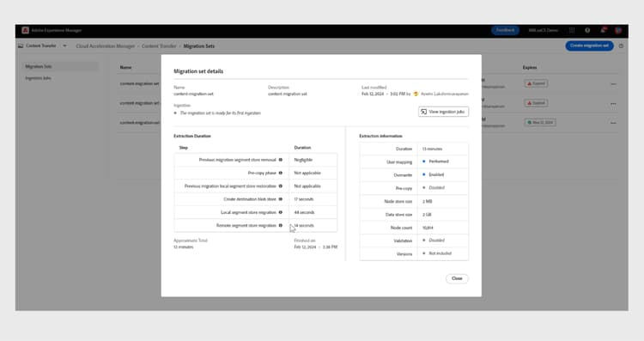The width and height of the screenshot is (644, 341).
Task: Open more actions for second migration set row
Action: [613, 104]
